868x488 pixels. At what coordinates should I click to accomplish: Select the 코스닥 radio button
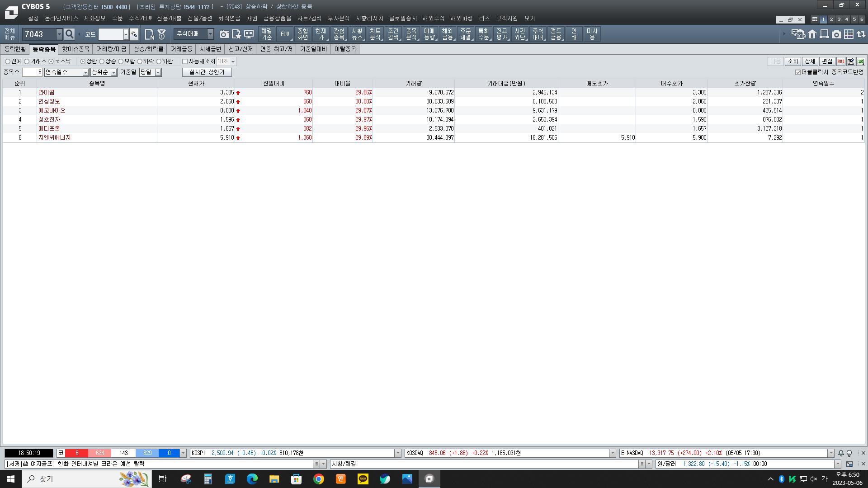click(51, 61)
